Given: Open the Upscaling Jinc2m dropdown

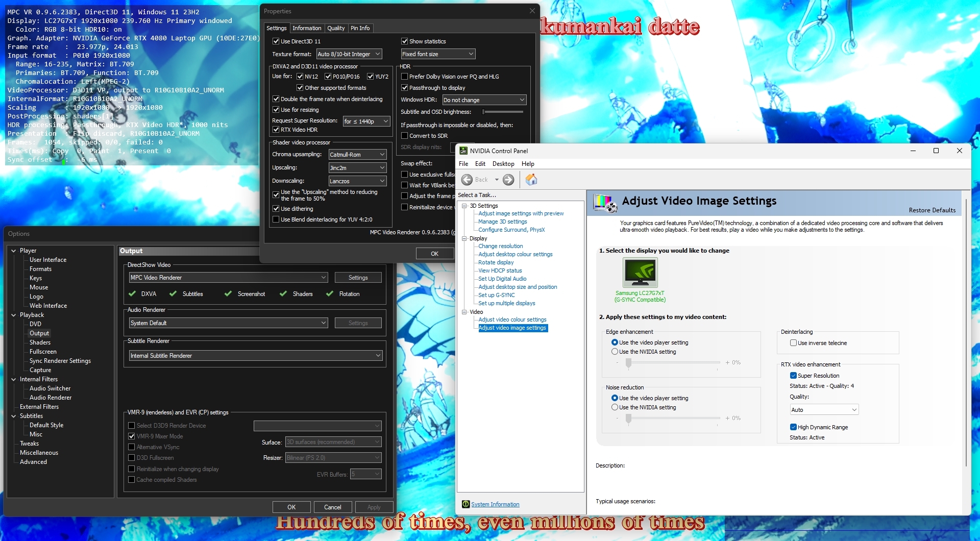Looking at the screenshot, I should tap(357, 168).
